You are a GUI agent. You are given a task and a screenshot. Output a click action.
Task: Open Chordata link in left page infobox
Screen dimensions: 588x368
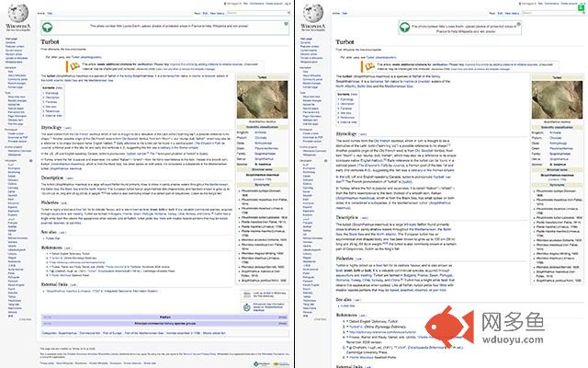261,138
